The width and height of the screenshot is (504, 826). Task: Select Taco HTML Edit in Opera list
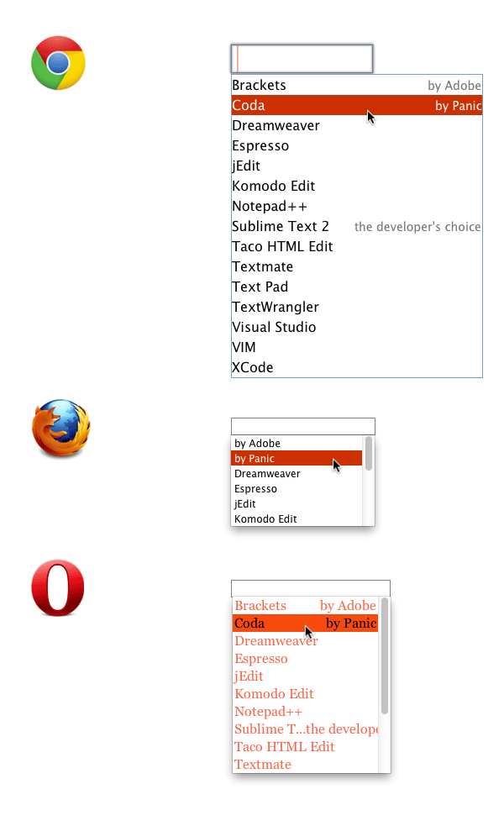[x=306, y=747]
